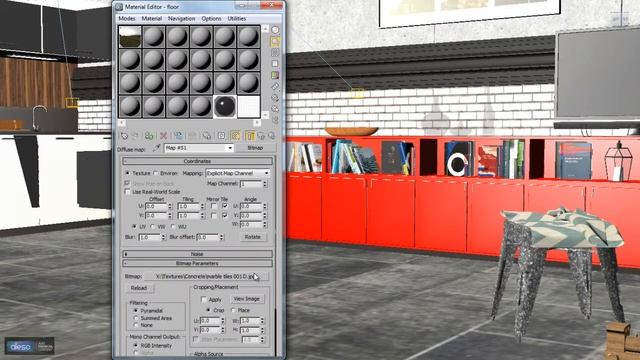Select the WU coordinate radio button
The height and width of the screenshot is (360, 640).
point(173,226)
